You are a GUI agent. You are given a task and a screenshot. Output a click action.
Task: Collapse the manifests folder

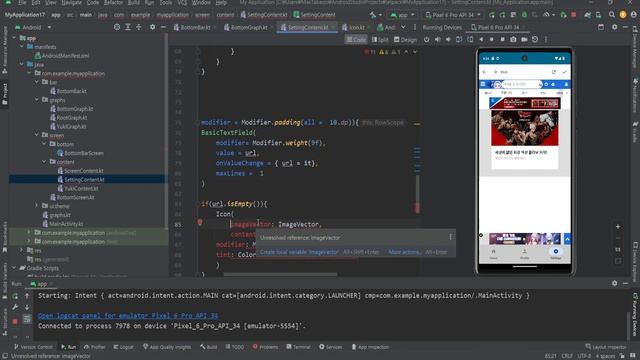pos(22,47)
